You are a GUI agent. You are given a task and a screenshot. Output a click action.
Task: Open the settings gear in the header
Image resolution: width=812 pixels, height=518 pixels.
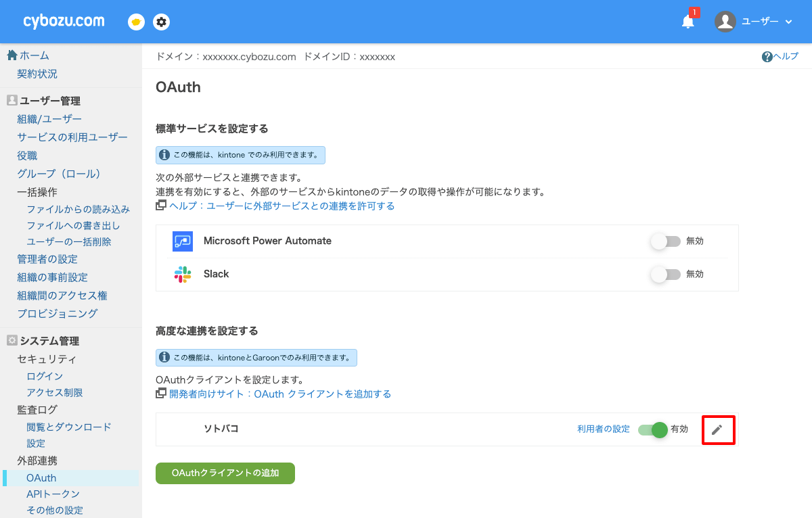pos(161,21)
